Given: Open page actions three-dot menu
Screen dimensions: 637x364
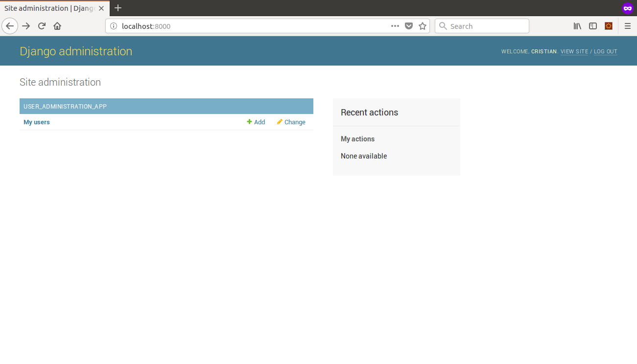Looking at the screenshot, I should pyautogui.click(x=395, y=26).
